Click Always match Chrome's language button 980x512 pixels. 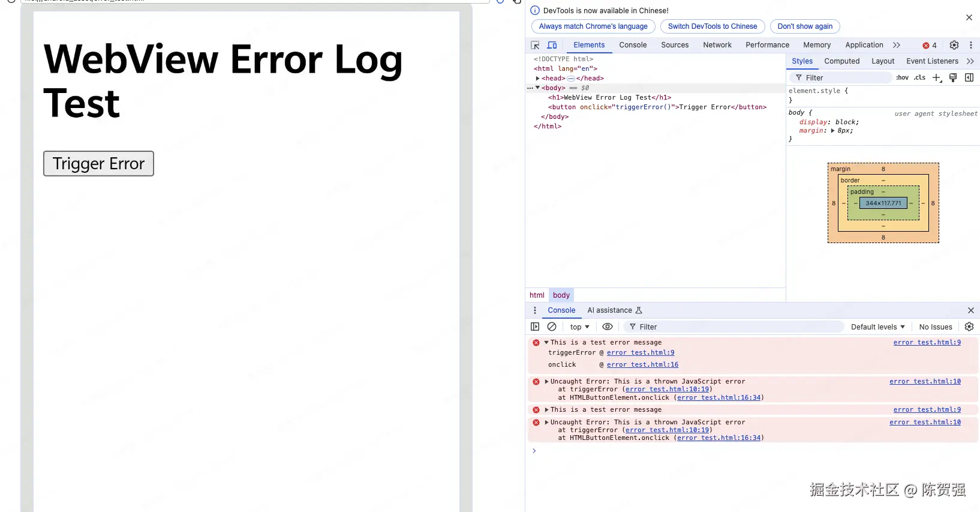593,26
